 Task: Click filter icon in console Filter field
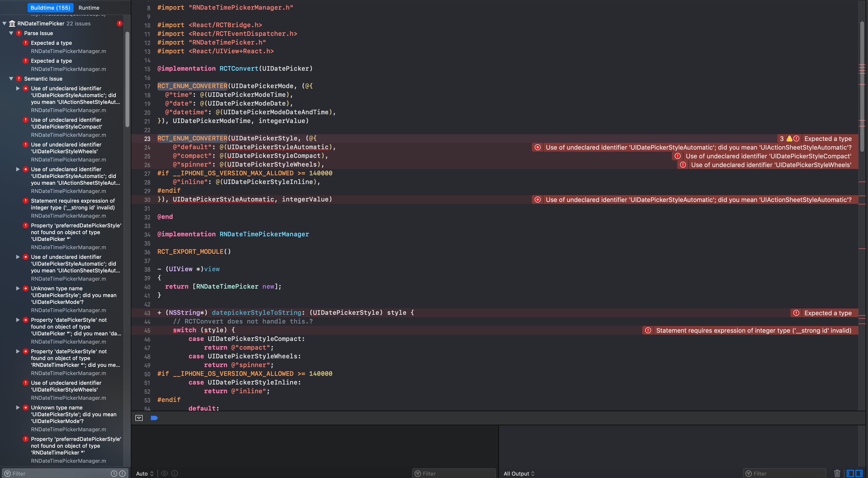(748, 474)
